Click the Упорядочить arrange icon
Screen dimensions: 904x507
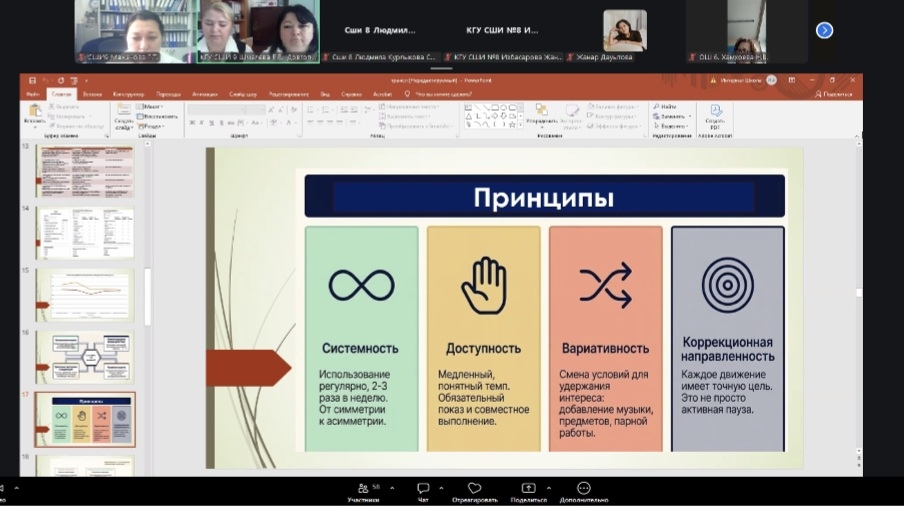[541, 114]
